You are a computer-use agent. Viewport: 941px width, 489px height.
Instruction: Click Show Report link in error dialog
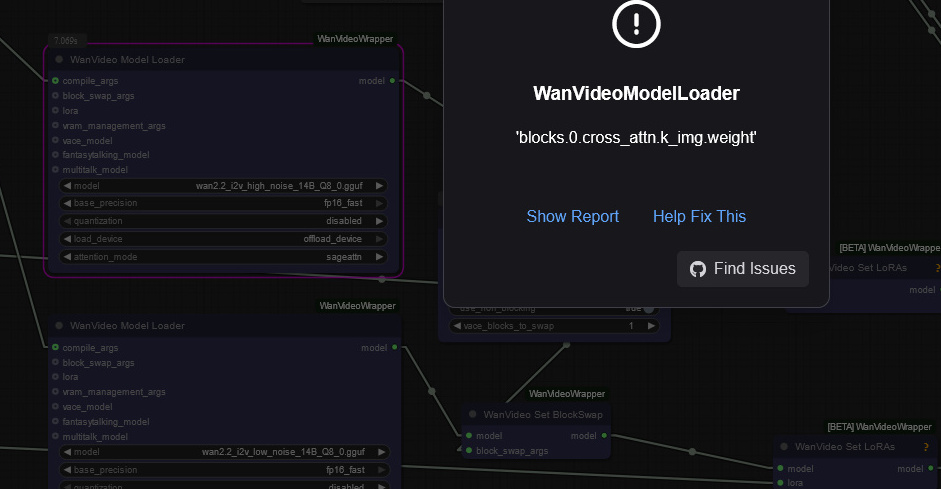[x=573, y=217]
